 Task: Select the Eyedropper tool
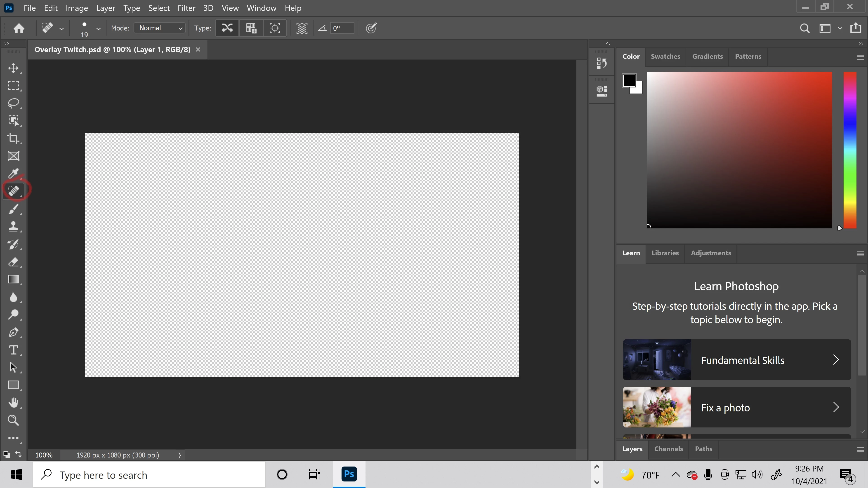click(14, 174)
